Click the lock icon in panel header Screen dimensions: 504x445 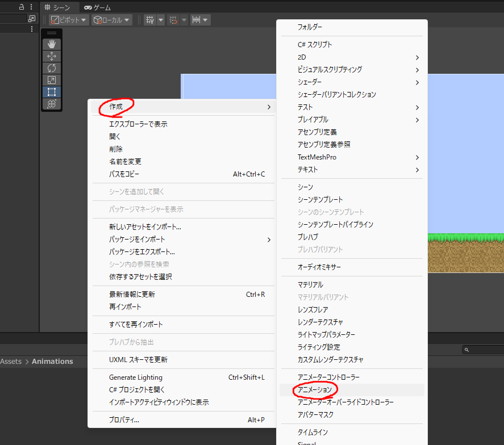click(x=22, y=7)
